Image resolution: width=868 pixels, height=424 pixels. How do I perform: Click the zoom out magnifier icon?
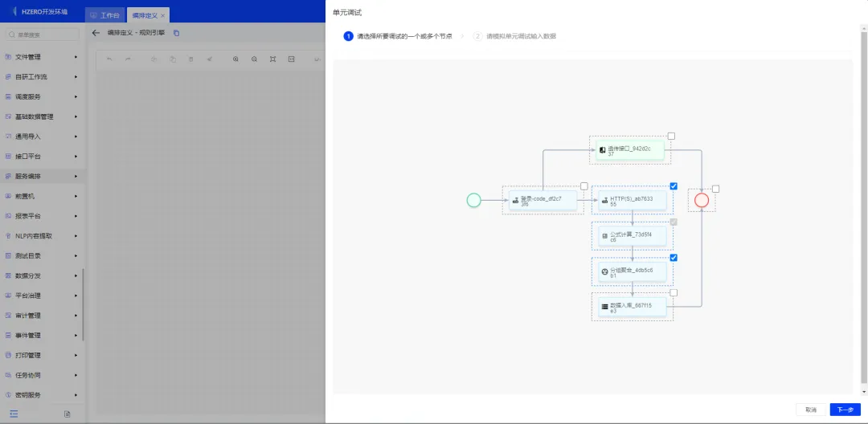click(254, 59)
